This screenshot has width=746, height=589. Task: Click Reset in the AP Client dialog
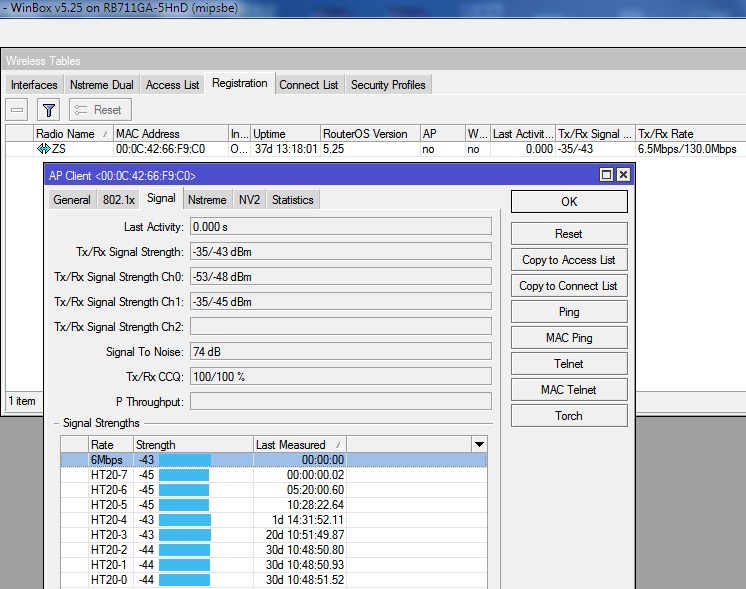click(569, 234)
